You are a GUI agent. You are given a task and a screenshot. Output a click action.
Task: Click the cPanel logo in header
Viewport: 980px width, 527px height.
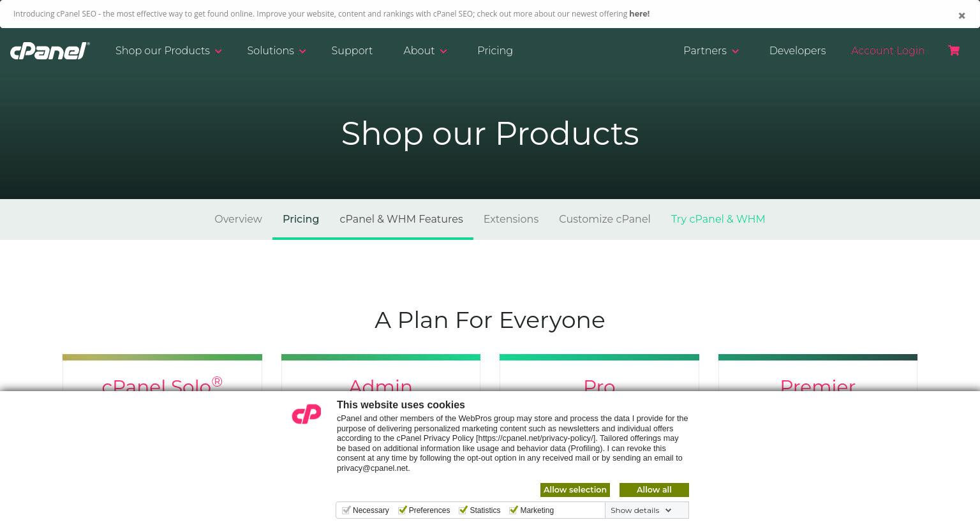point(50,51)
